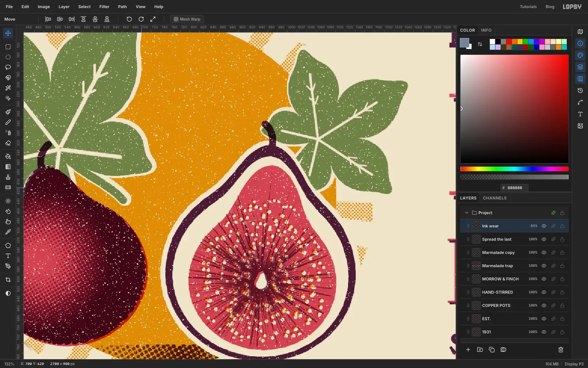Open the Tutorials link

(528, 7)
